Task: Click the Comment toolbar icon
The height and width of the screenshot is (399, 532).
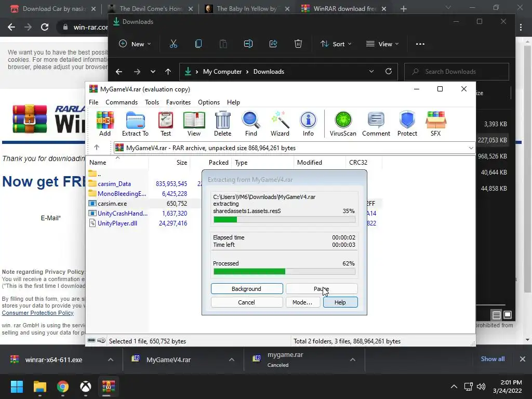Action: tap(376, 124)
